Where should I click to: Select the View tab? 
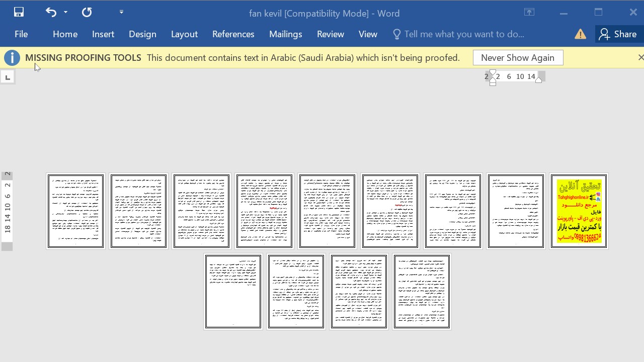[368, 34]
